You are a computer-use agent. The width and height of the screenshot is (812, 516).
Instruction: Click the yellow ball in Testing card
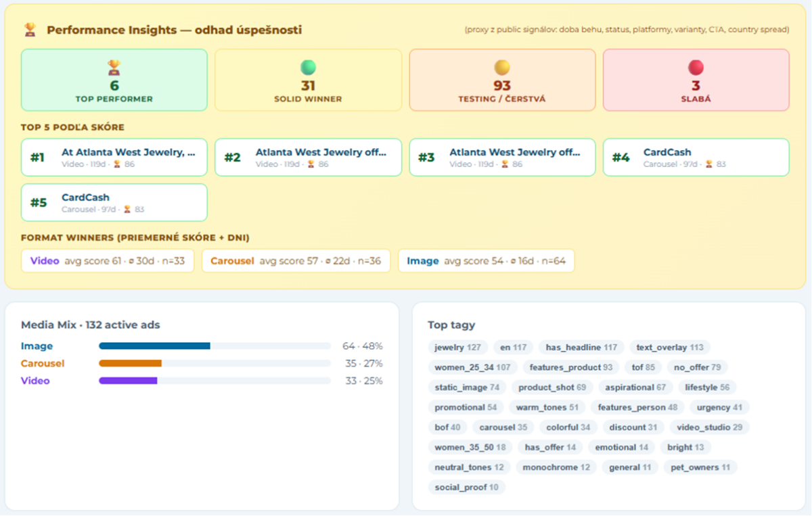pyautogui.click(x=502, y=68)
